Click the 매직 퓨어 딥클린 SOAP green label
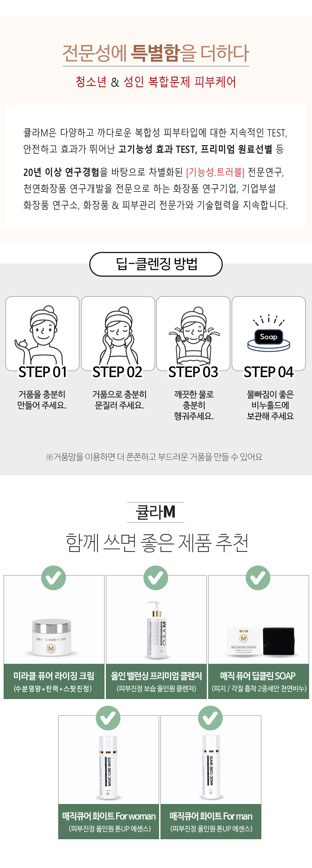This screenshot has width=312, height=868. (x=258, y=681)
